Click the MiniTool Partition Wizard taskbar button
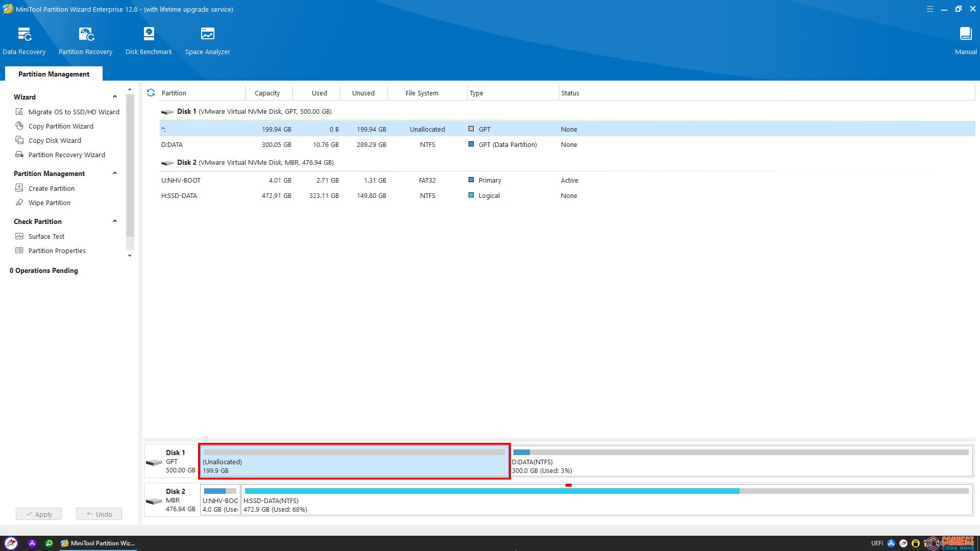980x551 pixels. [x=97, y=543]
